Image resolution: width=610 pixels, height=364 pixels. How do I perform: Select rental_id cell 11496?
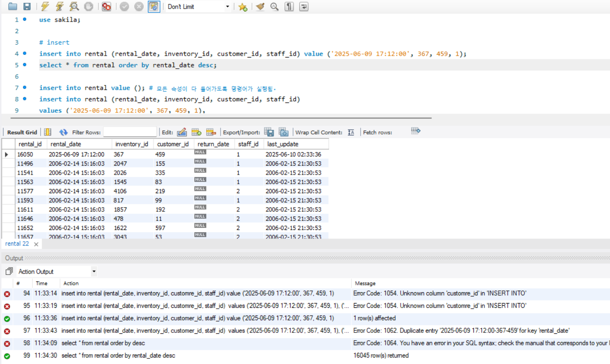pyautogui.click(x=31, y=163)
